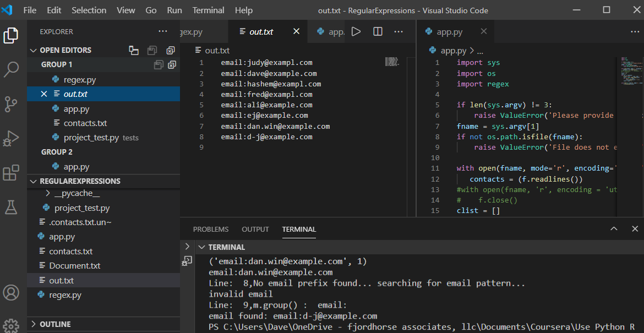Viewport: 644px width, 333px height.
Task: Save all open editors icon
Action: tap(152, 50)
